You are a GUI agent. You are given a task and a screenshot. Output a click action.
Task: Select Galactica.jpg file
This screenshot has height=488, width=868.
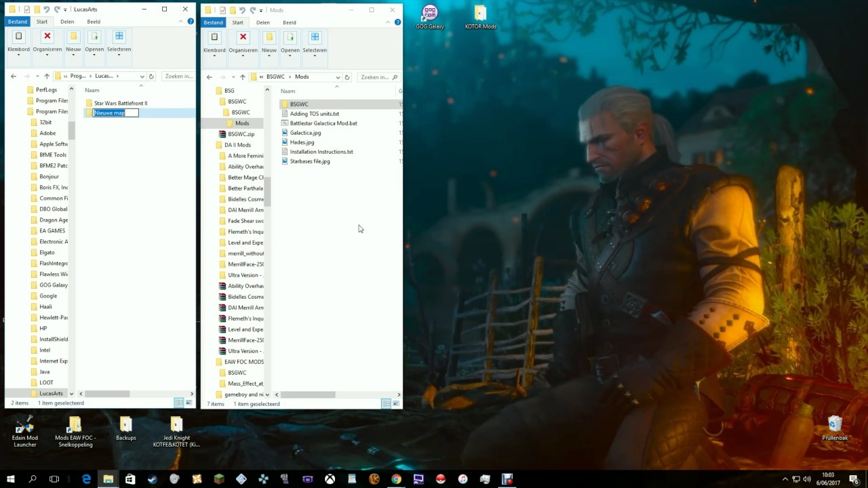[x=305, y=133]
